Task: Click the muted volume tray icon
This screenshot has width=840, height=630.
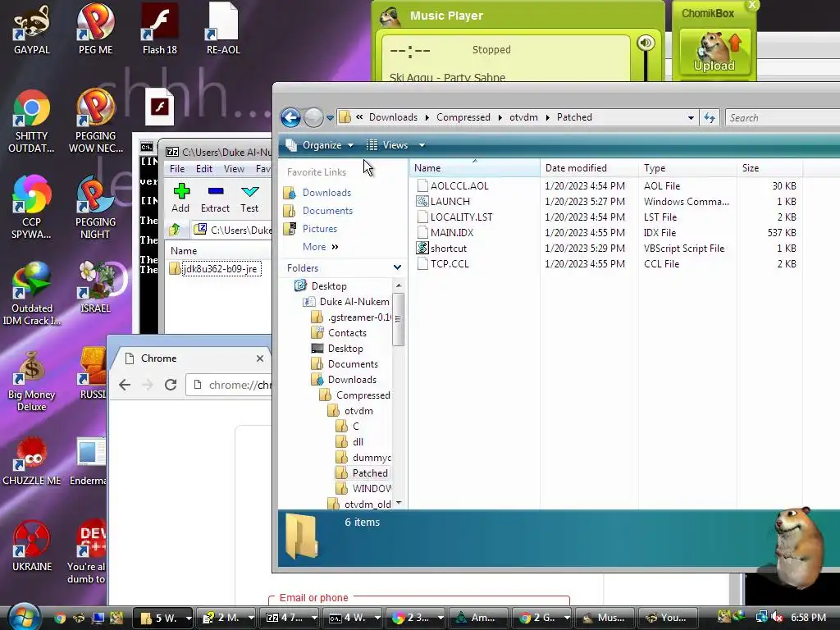Action: 777,617
